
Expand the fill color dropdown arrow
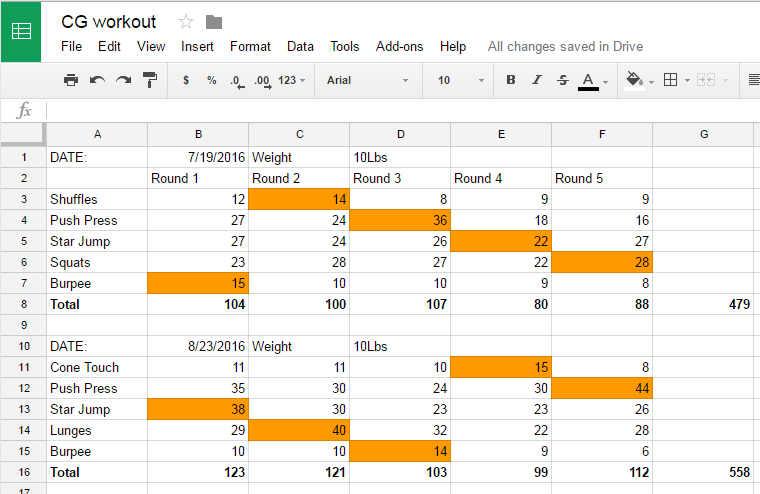(x=651, y=81)
